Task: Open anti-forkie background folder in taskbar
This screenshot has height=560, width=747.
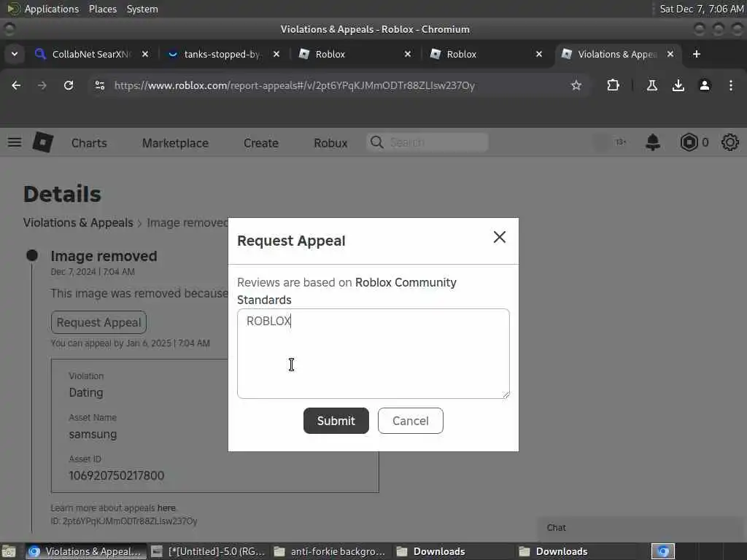Action: pyautogui.click(x=330, y=551)
